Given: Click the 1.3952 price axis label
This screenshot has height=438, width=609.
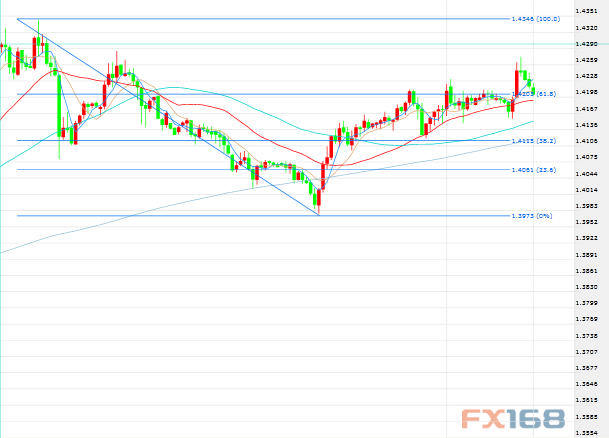Looking at the screenshot, I should [586, 222].
